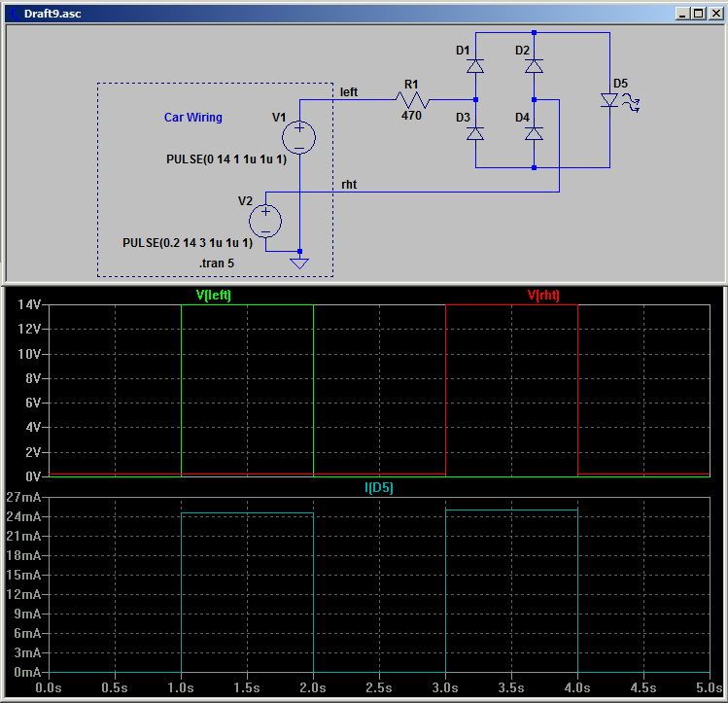Click the ground symbol below V1
This screenshot has height=703, width=728.
click(299, 264)
